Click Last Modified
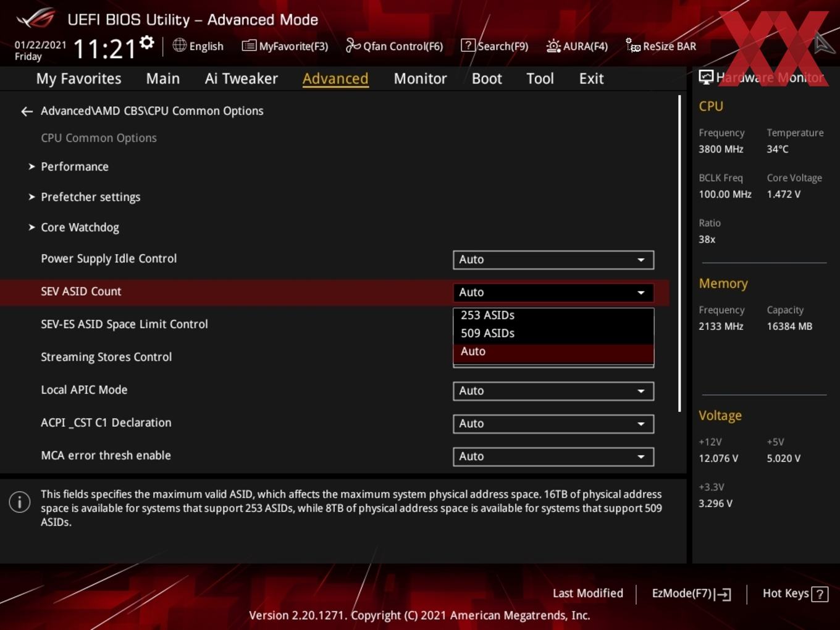840x630 pixels. [588, 594]
